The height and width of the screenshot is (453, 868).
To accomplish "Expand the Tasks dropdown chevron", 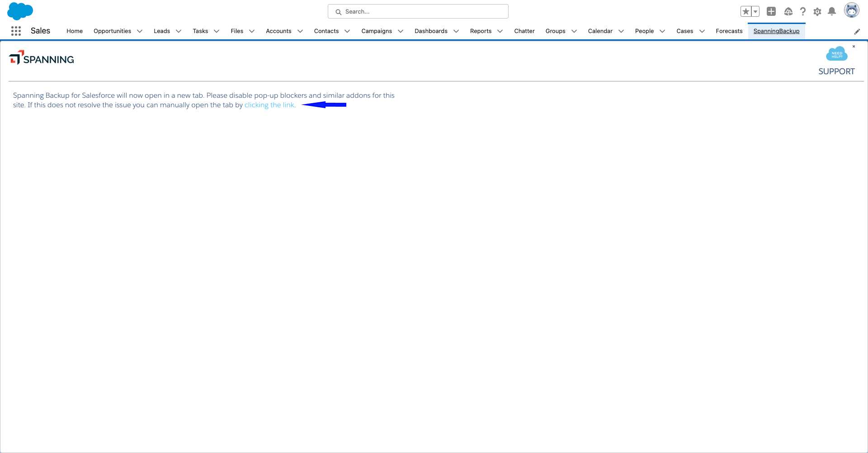I will coord(217,31).
